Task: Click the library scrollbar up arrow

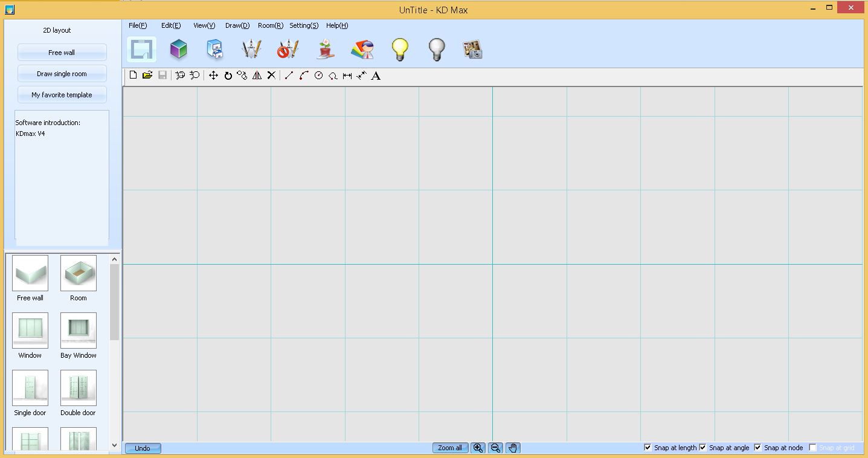Action: (x=115, y=259)
